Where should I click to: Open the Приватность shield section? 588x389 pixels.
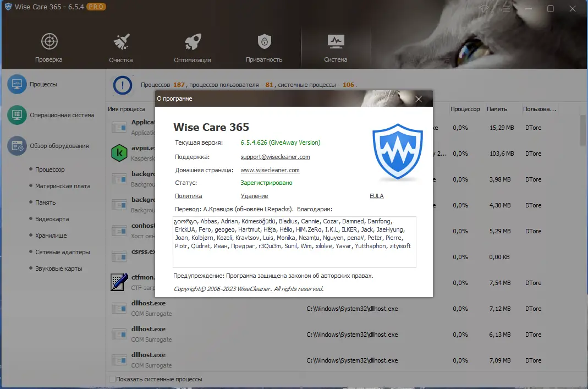[x=264, y=48]
